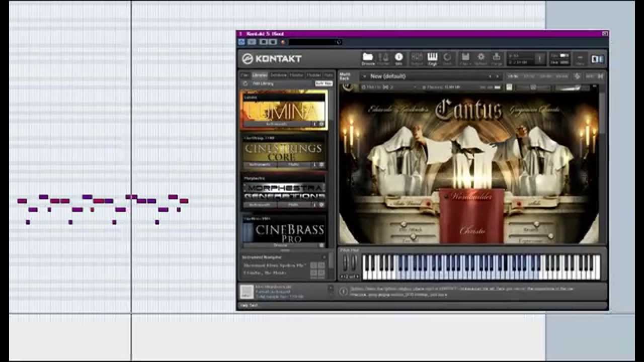Select rack page 01-16
This screenshot has height=362, width=644.
[x=513, y=76]
